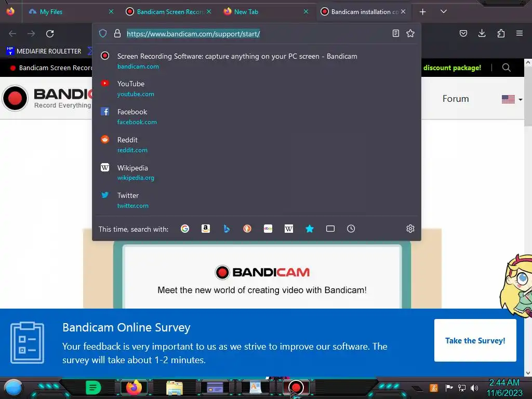
Task: Select the Wikipedia suggestion
Action: point(257,172)
